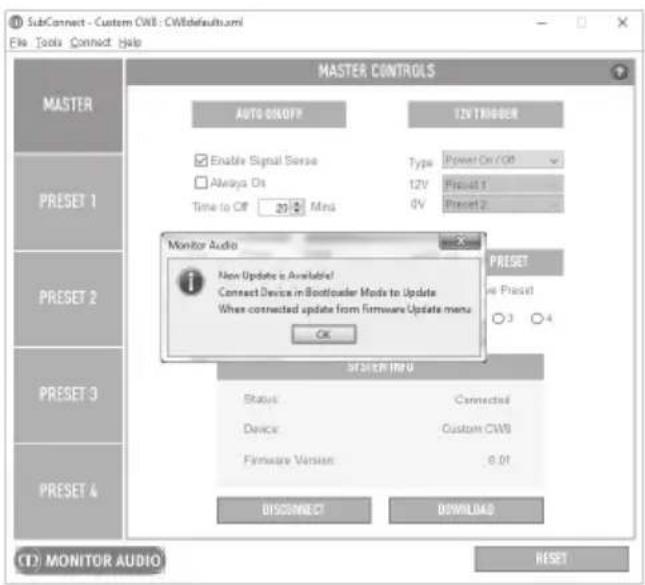Click the RESET button
645x585 pixels.
click(x=552, y=559)
